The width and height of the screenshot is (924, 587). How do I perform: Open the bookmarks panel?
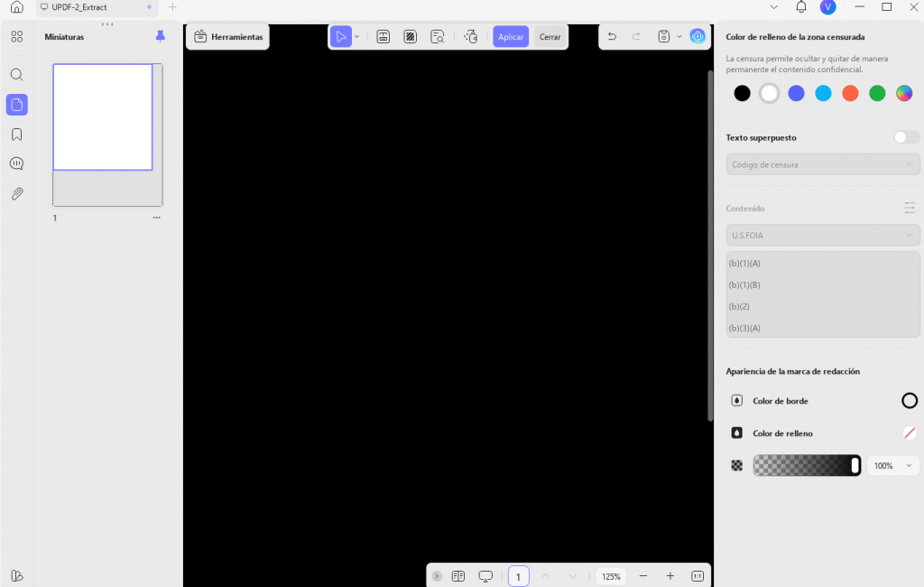[x=16, y=135]
